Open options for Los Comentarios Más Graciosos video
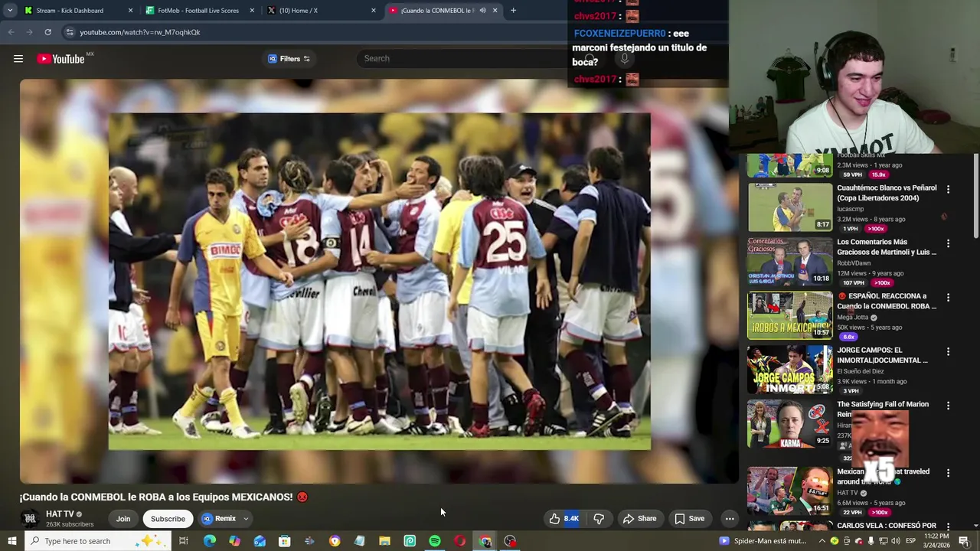The image size is (980, 551). (x=948, y=243)
